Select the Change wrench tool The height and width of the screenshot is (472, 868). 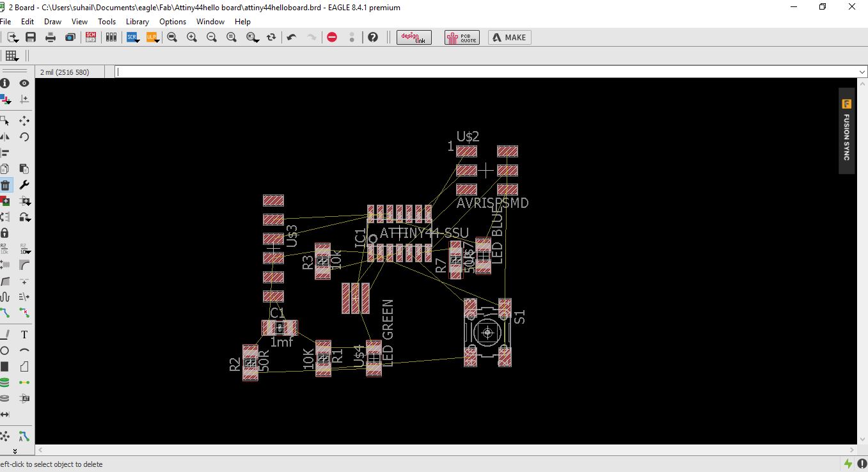click(x=24, y=185)
